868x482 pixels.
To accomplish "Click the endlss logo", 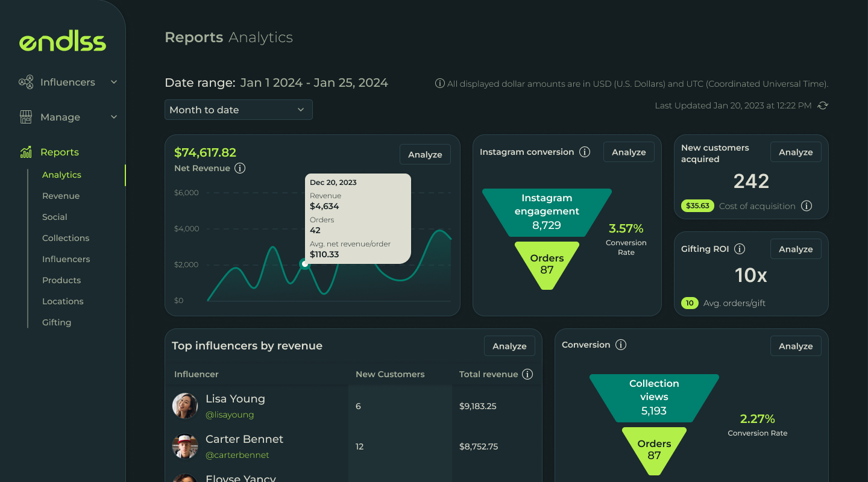I will click(63, 42).
